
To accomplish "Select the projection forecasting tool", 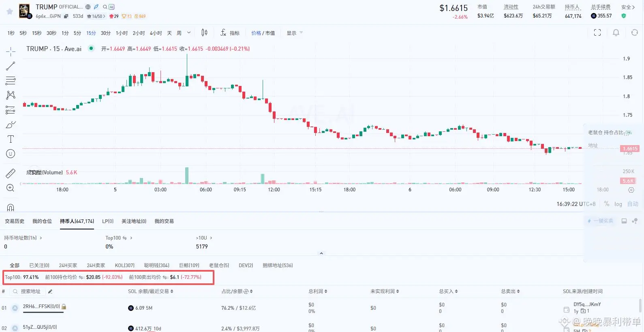I will [11, 110].
